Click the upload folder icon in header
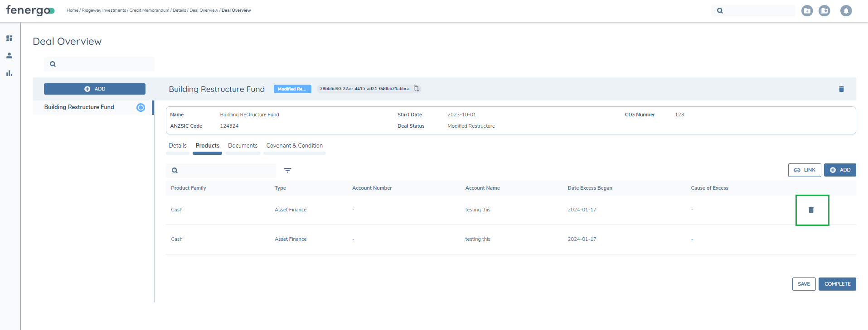This screenshot has width=868, height=330. tap(824, 11)
